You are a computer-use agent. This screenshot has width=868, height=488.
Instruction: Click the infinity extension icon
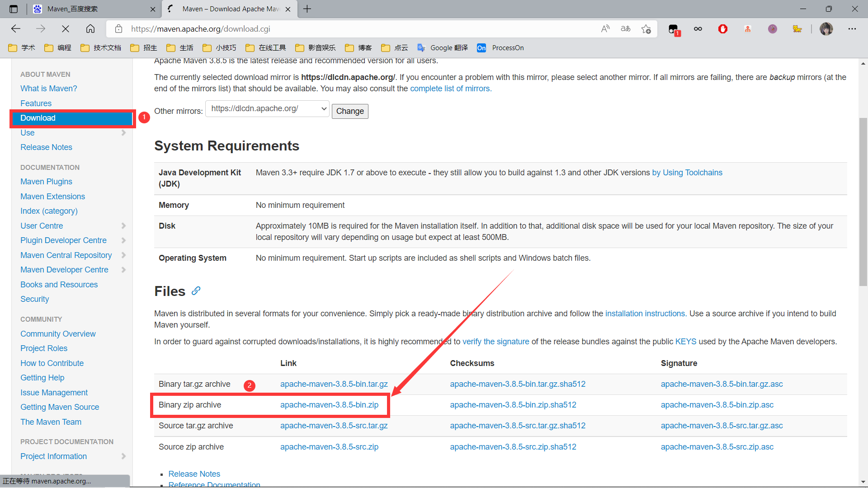pos(698,29)
